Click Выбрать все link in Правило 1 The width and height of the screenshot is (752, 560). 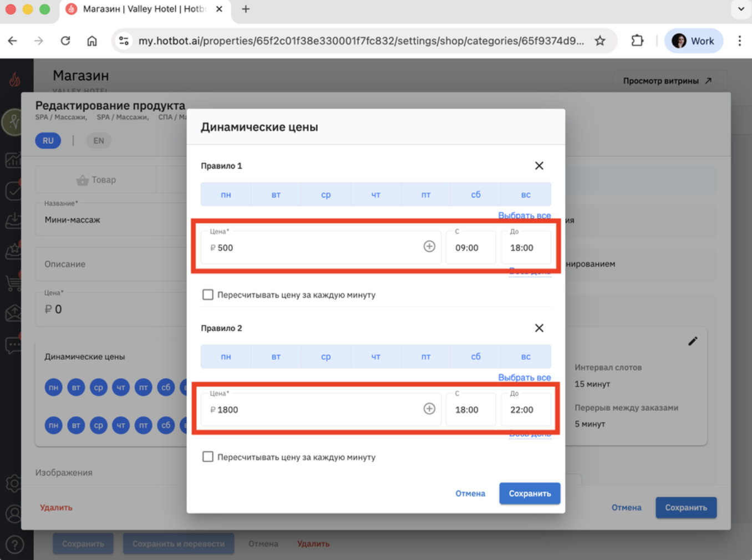[524, 215]
